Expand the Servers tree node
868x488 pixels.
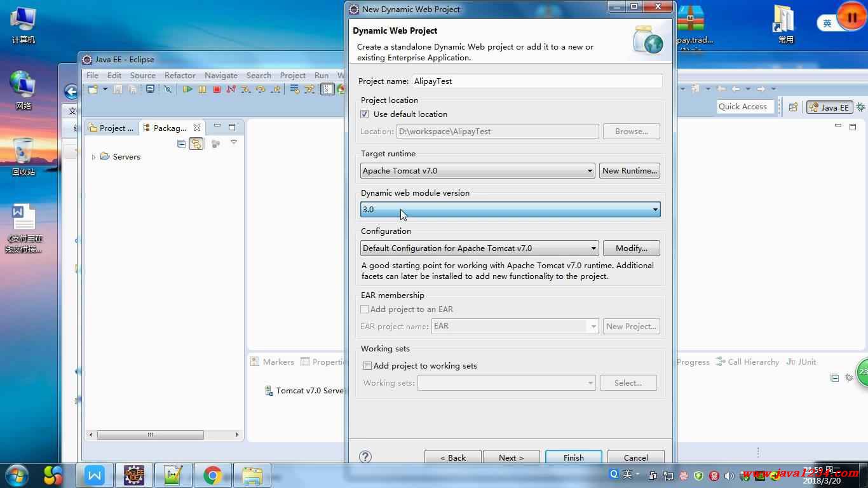tap(93, 157)
